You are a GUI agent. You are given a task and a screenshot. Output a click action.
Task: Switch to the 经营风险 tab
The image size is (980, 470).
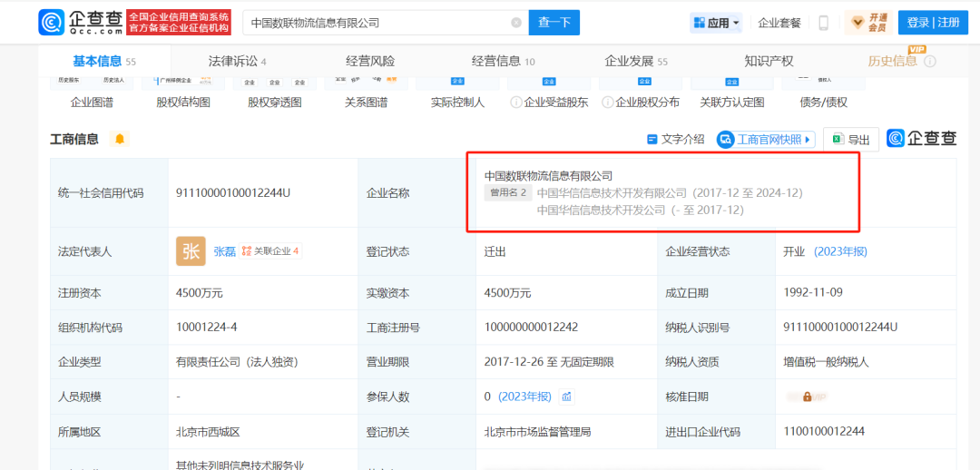tap(370, 62)
